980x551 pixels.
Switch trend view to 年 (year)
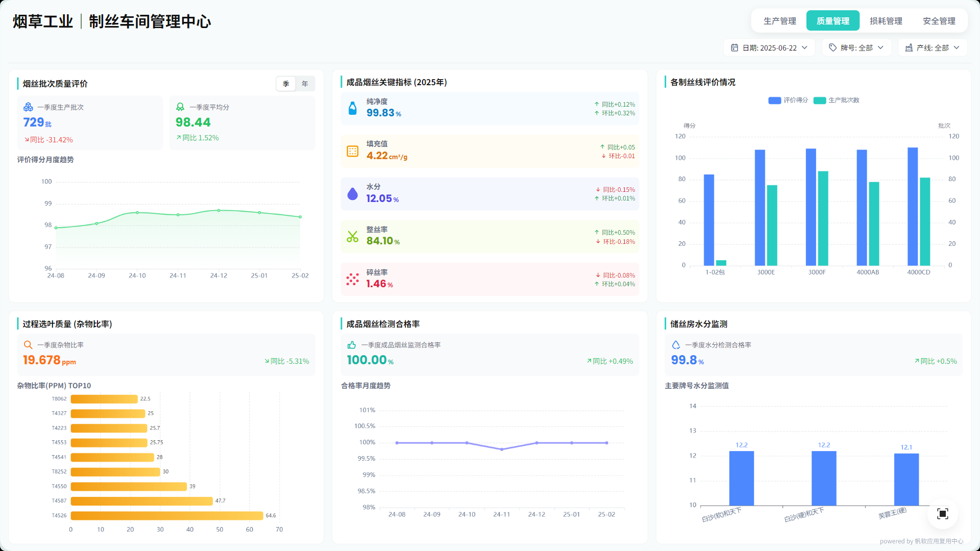click(x=305, y=84)
